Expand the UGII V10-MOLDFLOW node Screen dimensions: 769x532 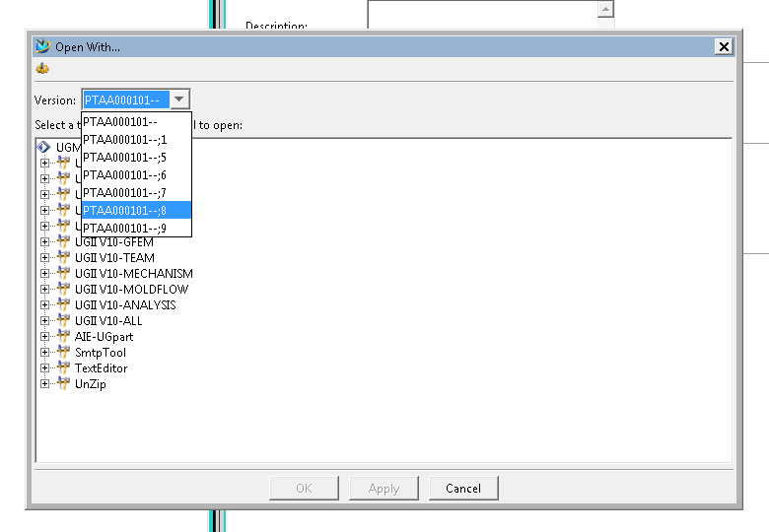tap(44, 289)
